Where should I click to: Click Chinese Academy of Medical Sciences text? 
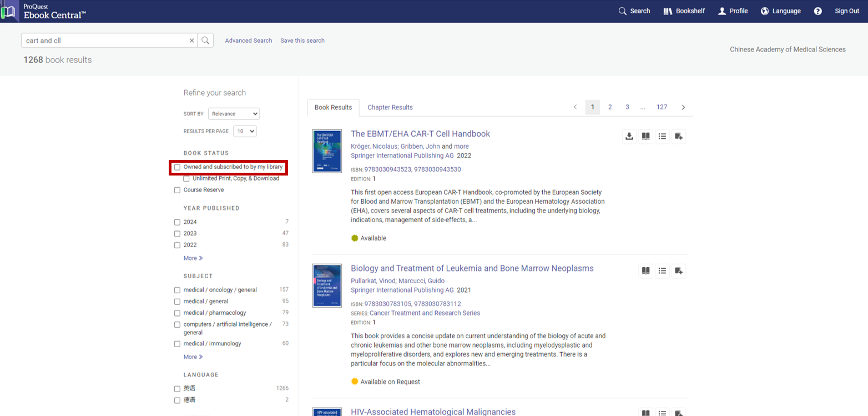click(788, 49)
